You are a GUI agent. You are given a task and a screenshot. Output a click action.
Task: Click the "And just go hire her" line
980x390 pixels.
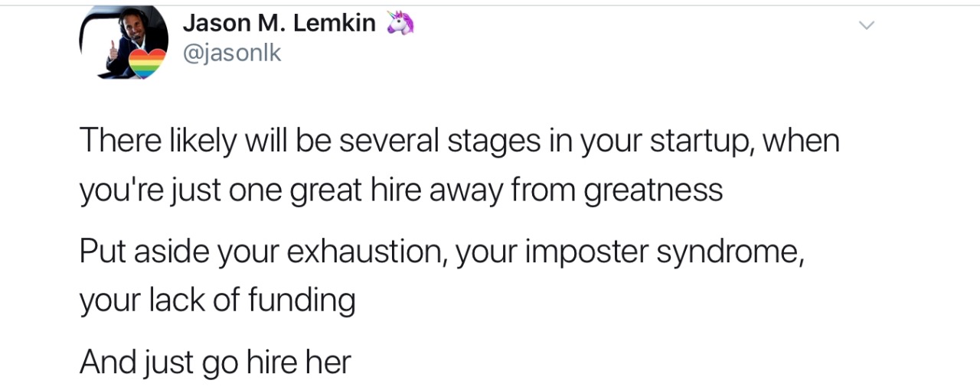click(x=215, y=361)
